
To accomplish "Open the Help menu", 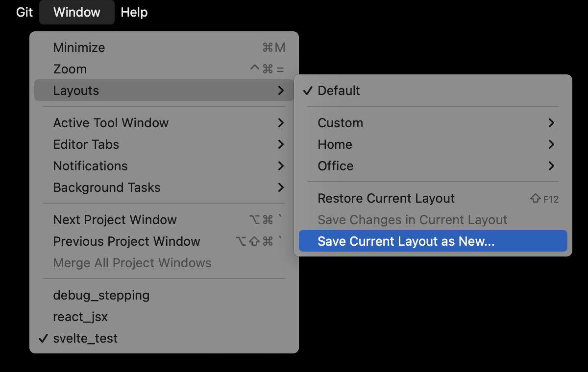I will point(134,12).
